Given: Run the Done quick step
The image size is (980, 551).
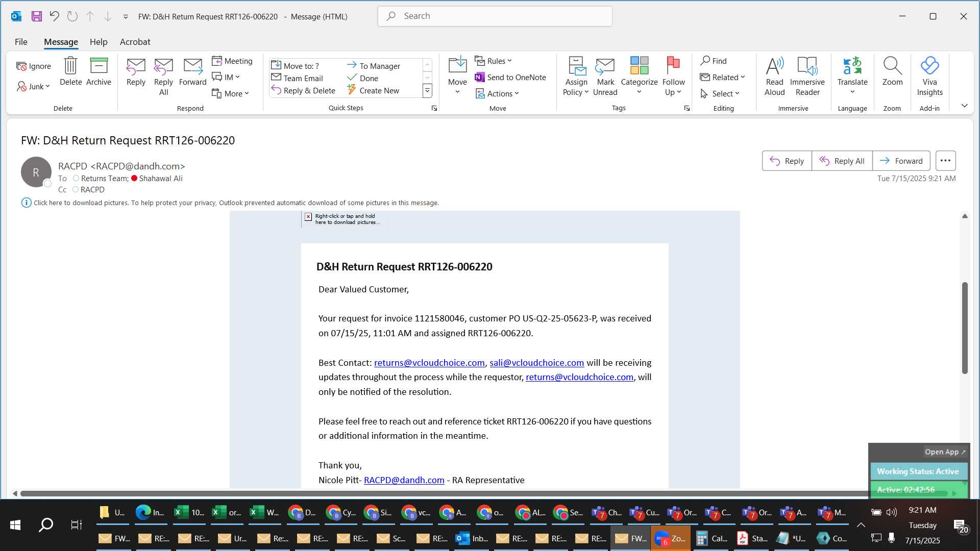Looking at the screenshot, I should (x=363, y=78).
